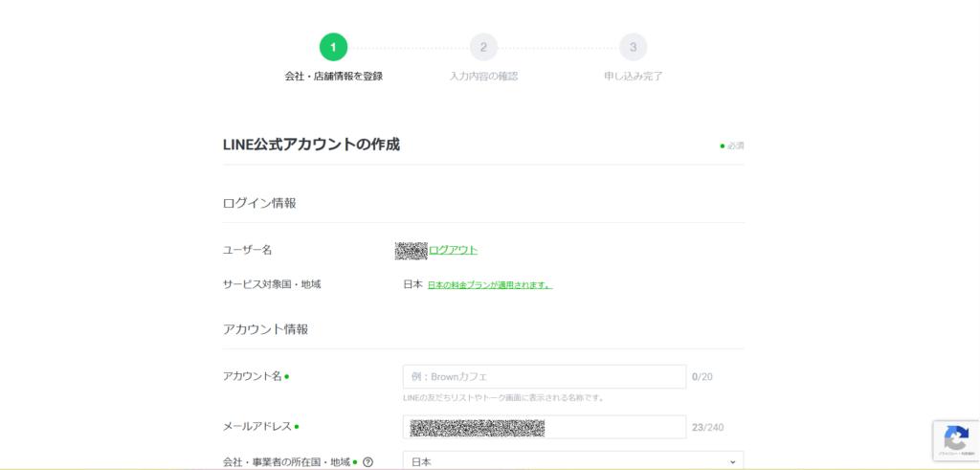Image resolution: width=980 pixels, height=470 pixels.
Task: Click the 23/240 character counter
Action: tap(707, 428)
